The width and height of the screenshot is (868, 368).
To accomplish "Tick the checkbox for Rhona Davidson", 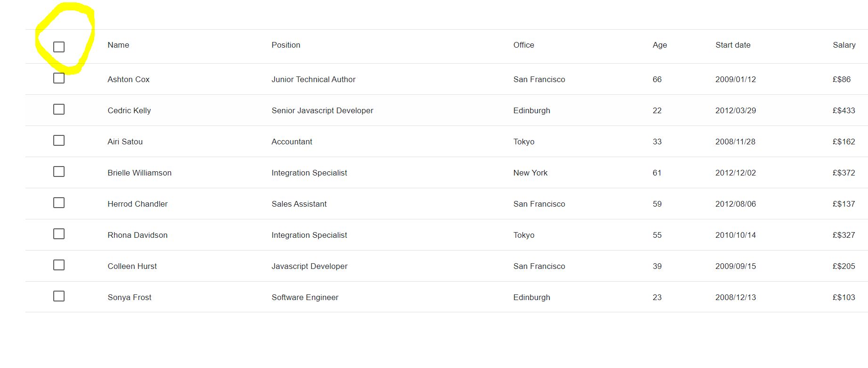I will point(59,234).
